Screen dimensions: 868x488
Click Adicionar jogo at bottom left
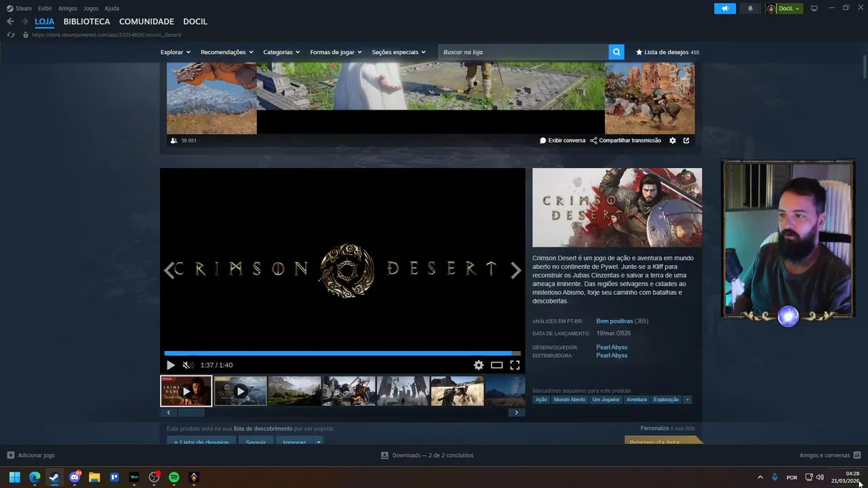31,455
